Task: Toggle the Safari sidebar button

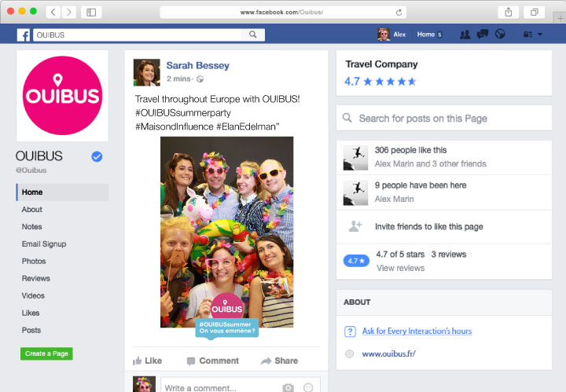Action: point(91,13)
